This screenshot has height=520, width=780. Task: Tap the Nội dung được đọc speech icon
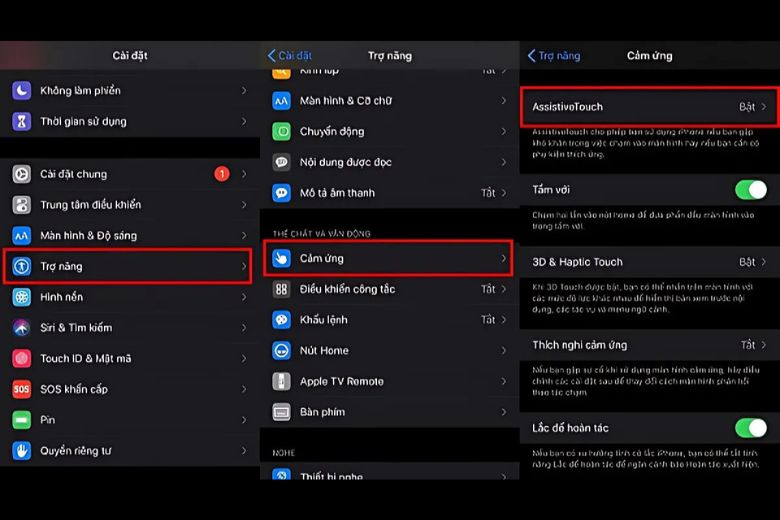[281, 162]
